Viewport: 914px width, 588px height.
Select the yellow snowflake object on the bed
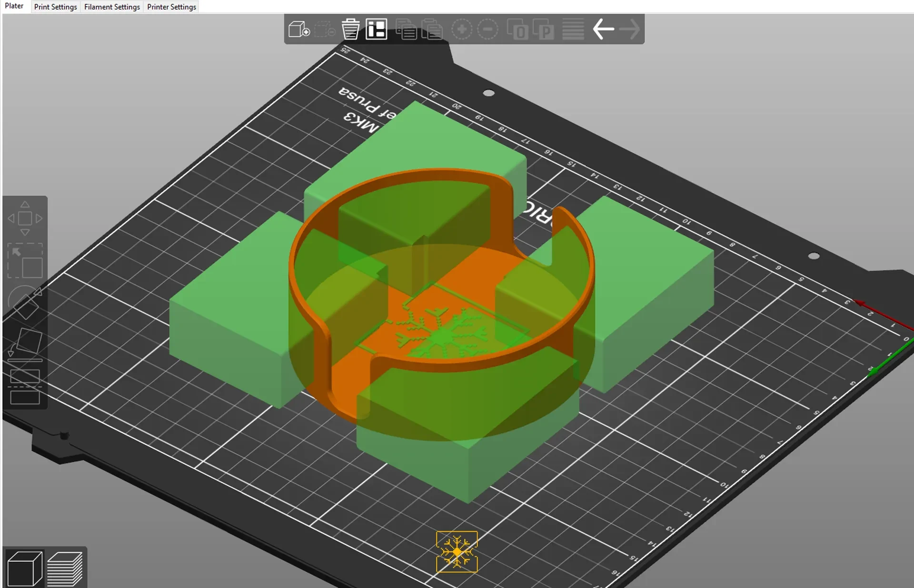pos(457,552)
